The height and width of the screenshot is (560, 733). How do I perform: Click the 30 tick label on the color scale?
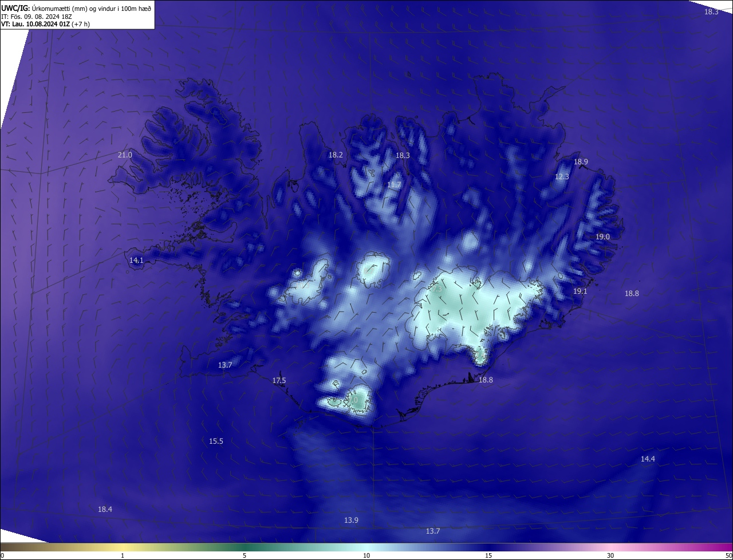click(x=610, y=556)
